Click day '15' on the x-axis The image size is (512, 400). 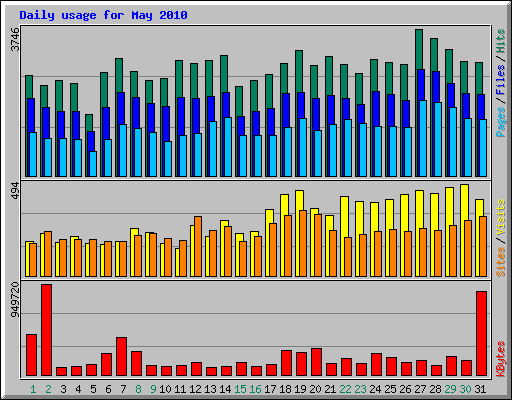pos(240,389)
